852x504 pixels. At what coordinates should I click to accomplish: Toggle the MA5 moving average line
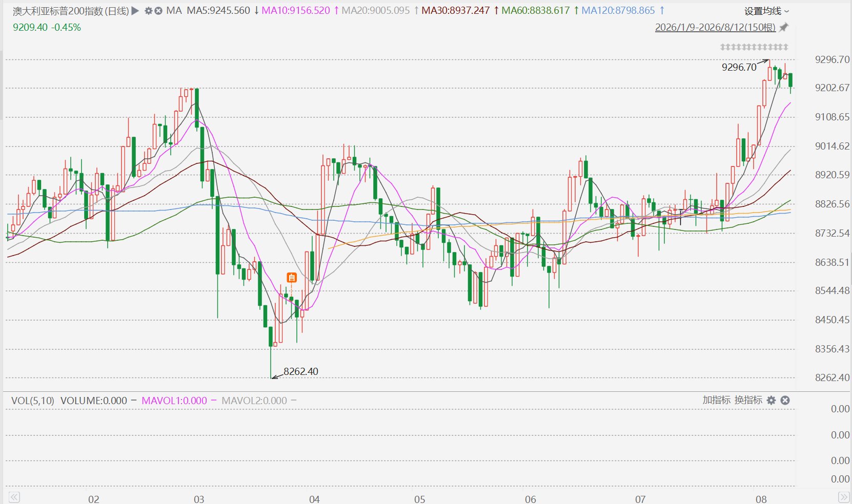click(x=218, y=10)
